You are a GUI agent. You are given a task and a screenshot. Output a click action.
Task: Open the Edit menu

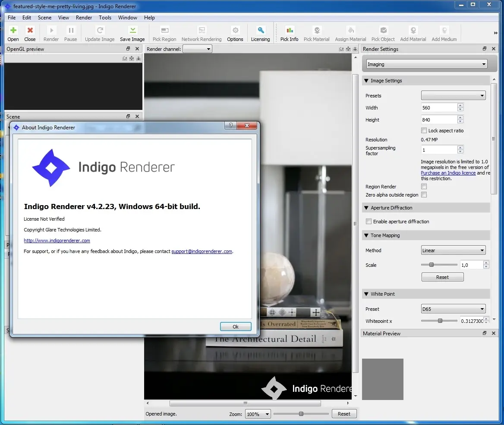[x=27, y=17]
